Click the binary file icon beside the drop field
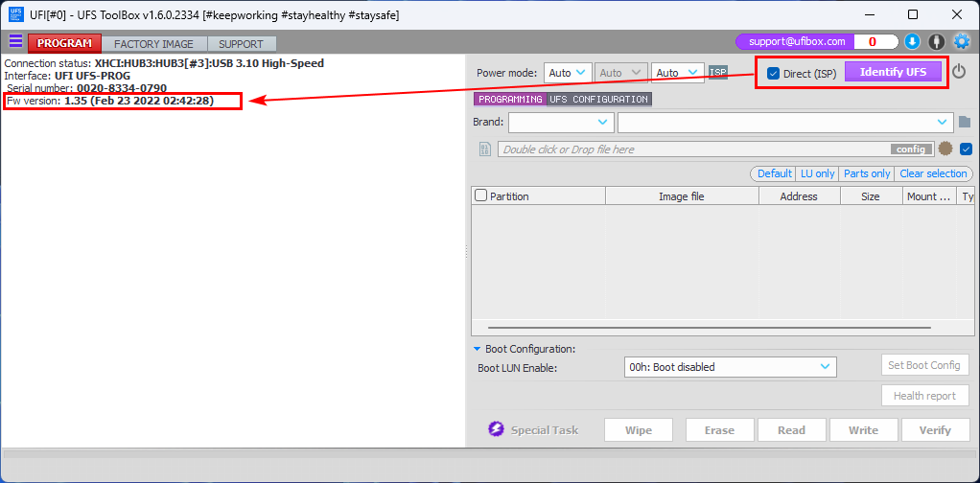The height and width of the screenshot is (483, 980). (x=485, y=149)
